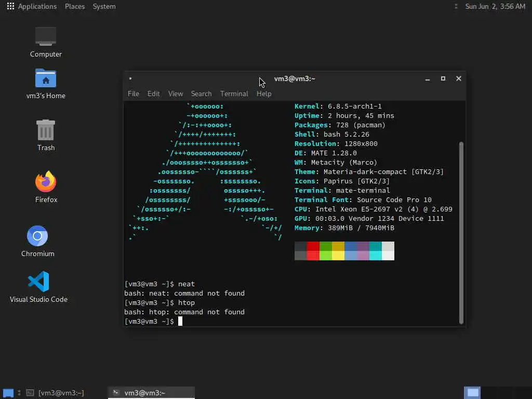Open the View menu in terminal
This screenshot has height=399, width=532.
click(176, 94)
